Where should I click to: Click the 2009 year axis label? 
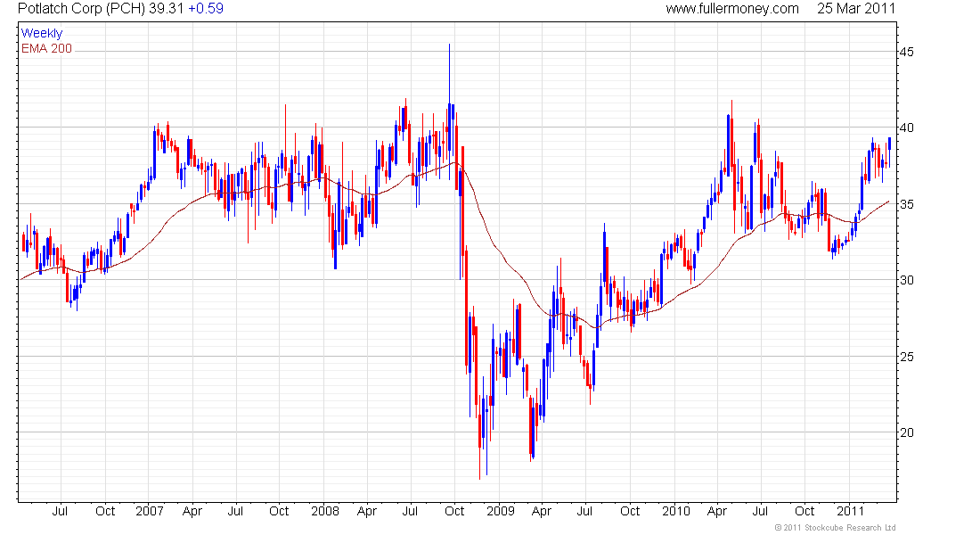(501, 511)
